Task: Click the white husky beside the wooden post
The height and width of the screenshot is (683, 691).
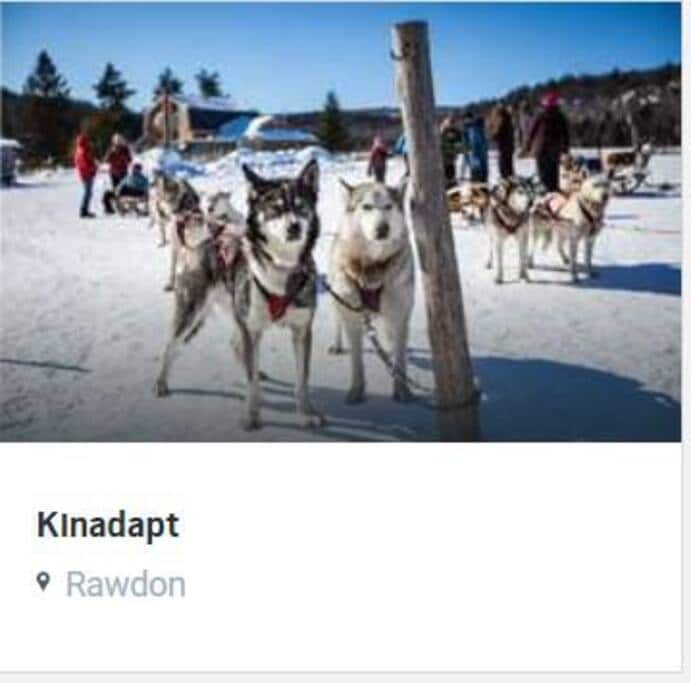Action: tap(372, 282)
